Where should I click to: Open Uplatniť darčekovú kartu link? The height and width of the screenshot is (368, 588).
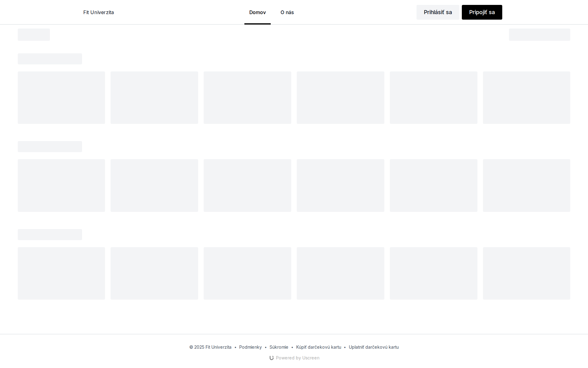point(374,347)
